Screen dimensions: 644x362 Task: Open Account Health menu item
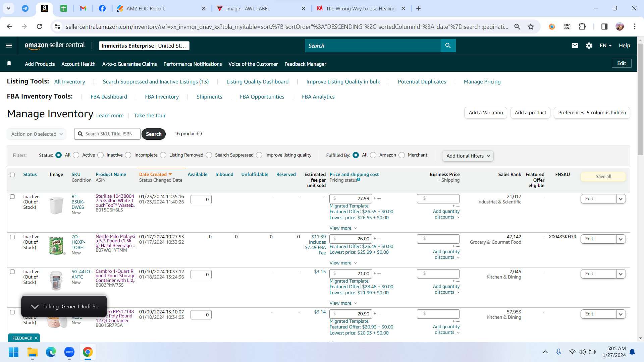point(78,64)
